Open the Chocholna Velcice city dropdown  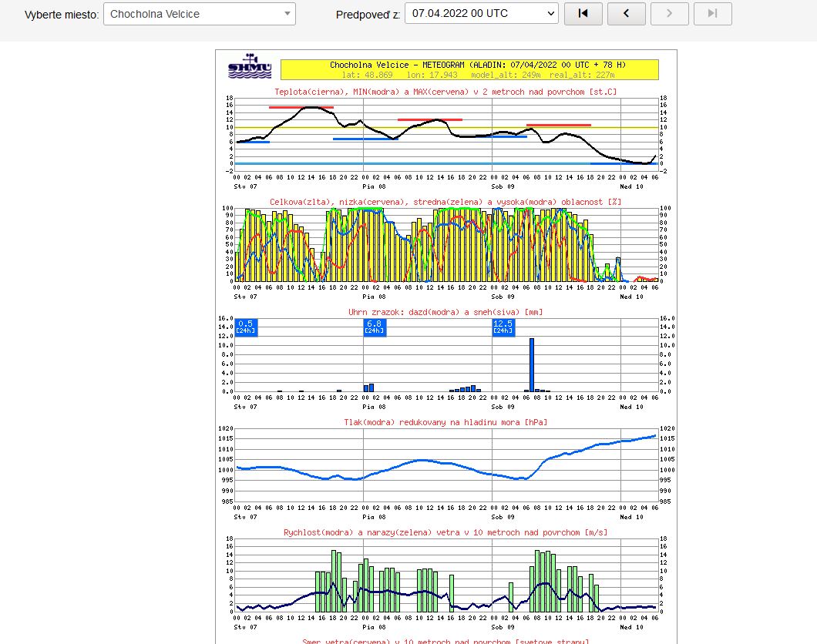(200, 14)
